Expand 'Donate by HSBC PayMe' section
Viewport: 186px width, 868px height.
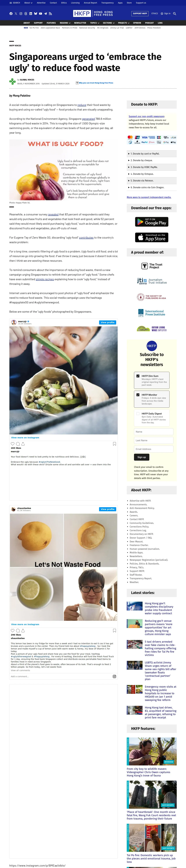(152, 167)
